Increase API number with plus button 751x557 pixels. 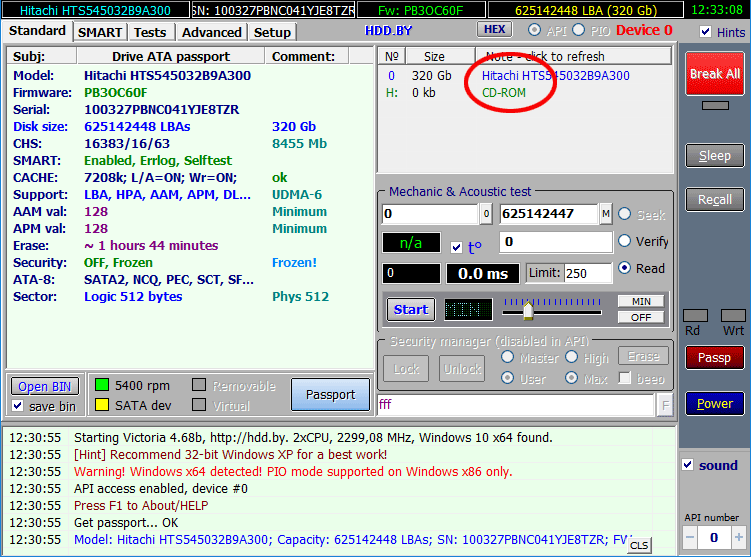(x=739, y=537)
